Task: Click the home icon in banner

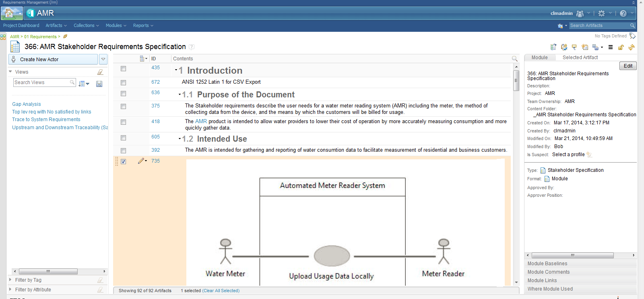Action: (9, 14)
